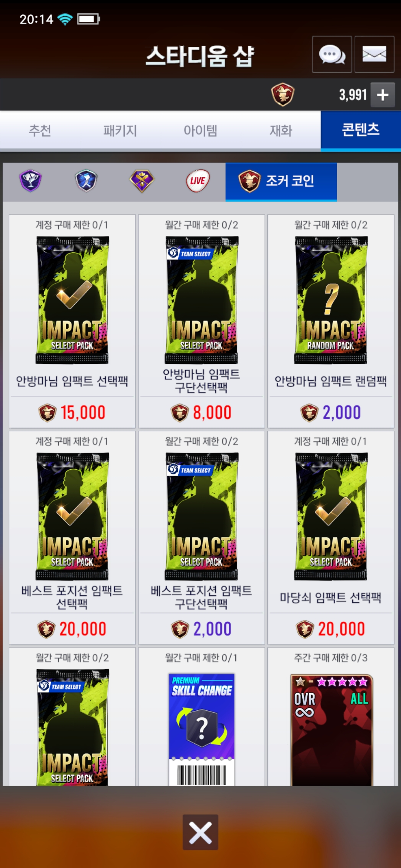Open the 안방마님 임팩트 랜덤팩 pack
This screenshot has height=868, width=401.
(331, 321)
